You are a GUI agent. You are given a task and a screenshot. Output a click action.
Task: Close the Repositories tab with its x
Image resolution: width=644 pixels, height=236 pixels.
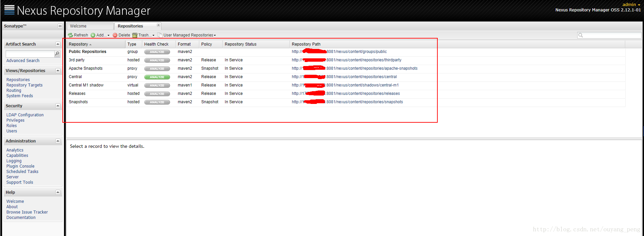pyautogui.click(x=158, y=25)
